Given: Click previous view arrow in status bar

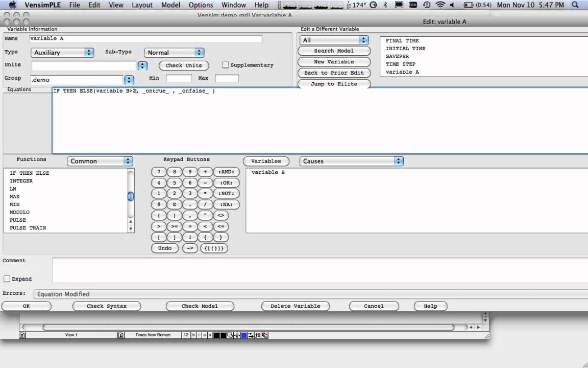Looking at the screenshot, I should coord(22,335).
